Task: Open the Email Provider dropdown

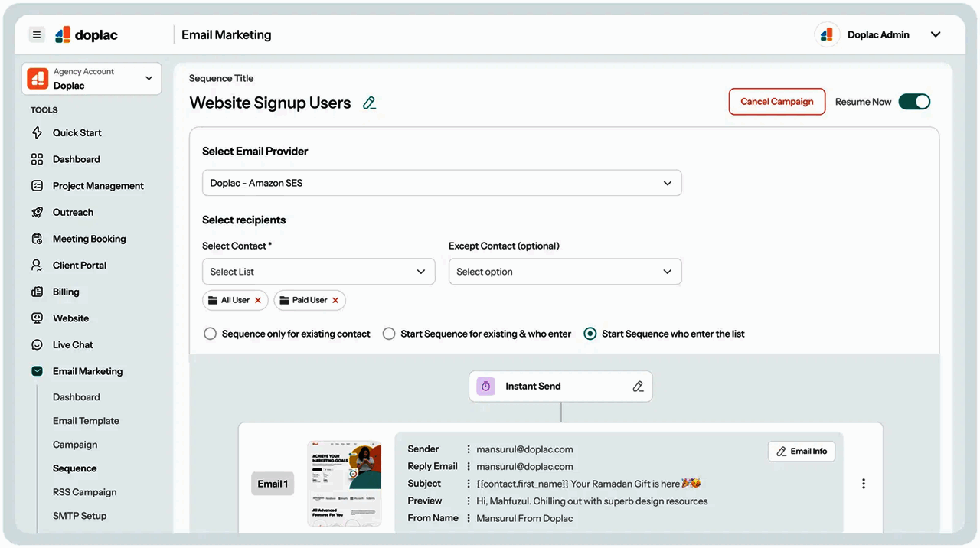Action: click(x=442, y=184)
